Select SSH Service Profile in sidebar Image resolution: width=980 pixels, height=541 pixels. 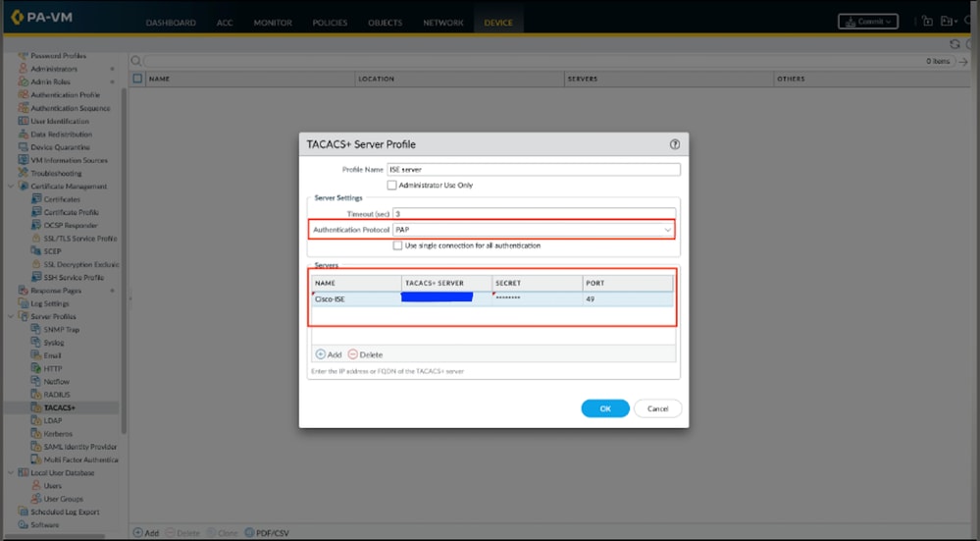pos(74,278)
